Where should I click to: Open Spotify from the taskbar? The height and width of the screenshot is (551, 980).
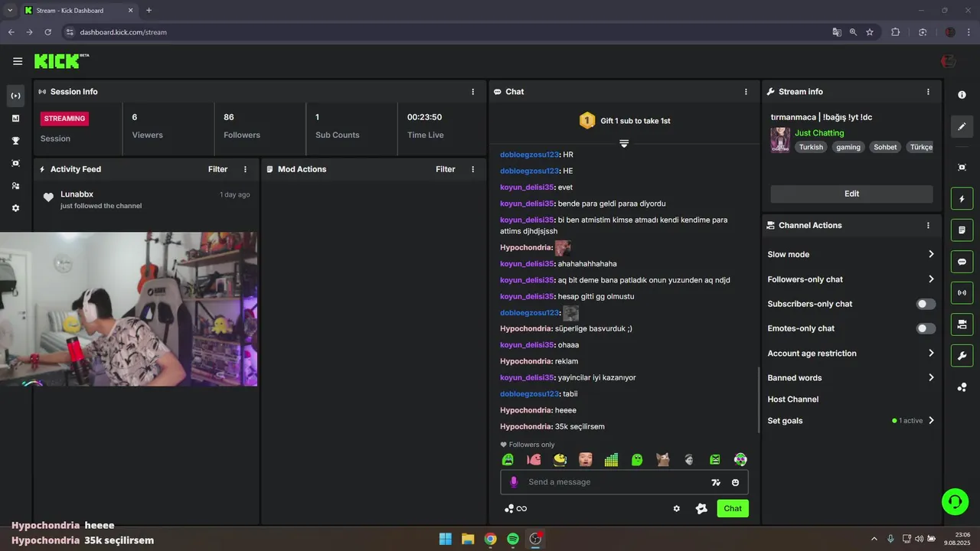click(513, 539)
